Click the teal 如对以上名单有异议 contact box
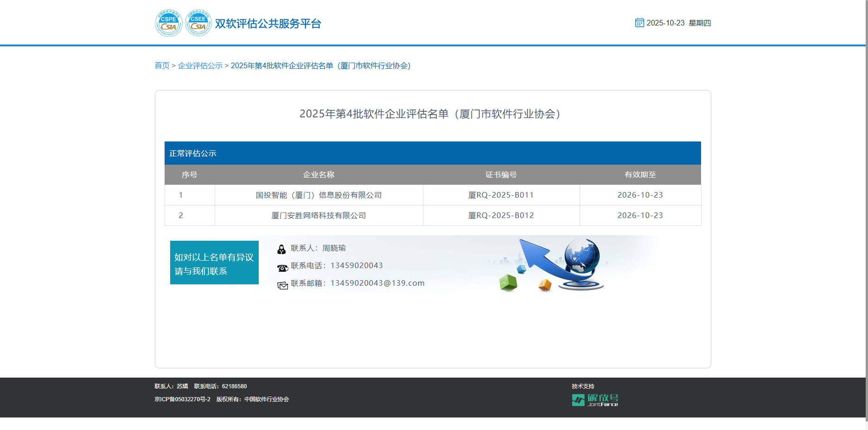868x430 pixels. tap(214, 263)
